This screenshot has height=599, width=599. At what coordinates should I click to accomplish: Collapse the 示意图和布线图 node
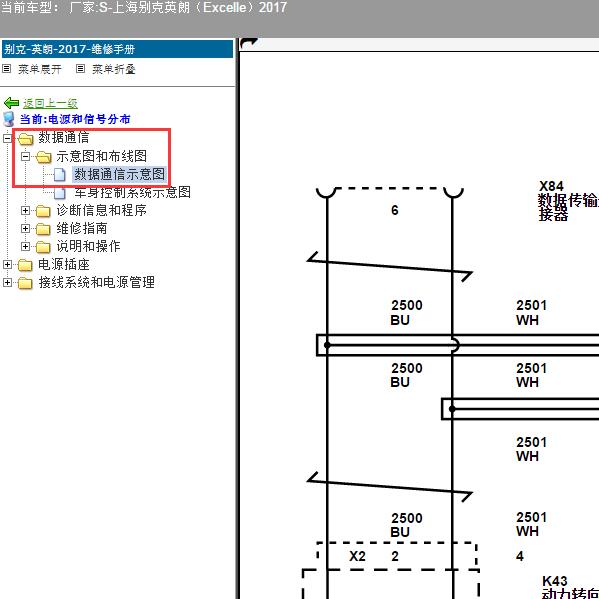25,156
